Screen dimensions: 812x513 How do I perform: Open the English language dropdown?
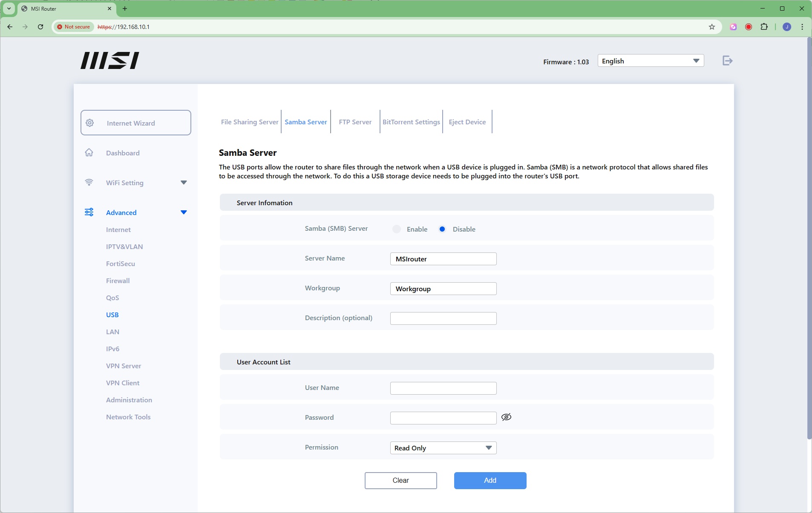point(650,61)
